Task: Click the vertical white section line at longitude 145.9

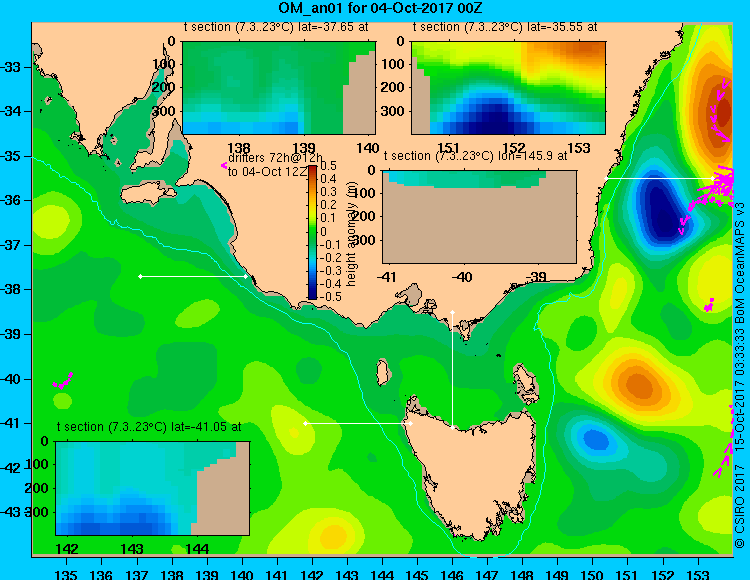Action: (452, 370)
